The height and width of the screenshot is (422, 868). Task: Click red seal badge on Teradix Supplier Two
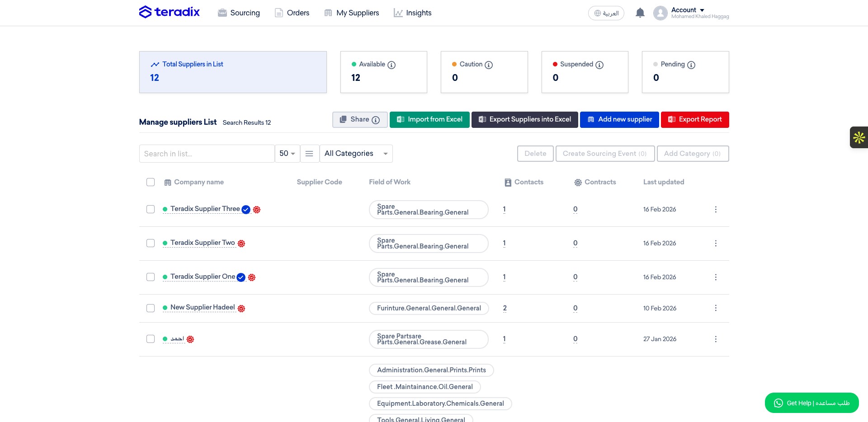coord(241,244)
